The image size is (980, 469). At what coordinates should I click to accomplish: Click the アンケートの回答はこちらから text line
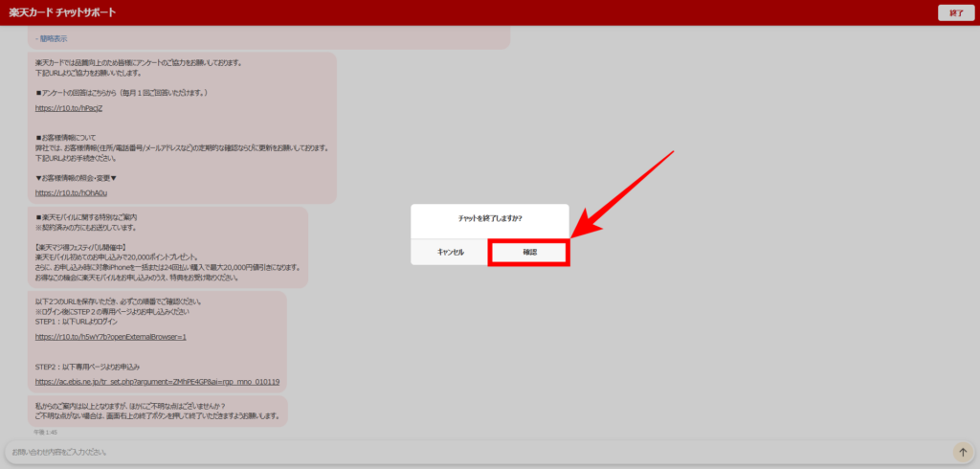[x=121, y=93]
